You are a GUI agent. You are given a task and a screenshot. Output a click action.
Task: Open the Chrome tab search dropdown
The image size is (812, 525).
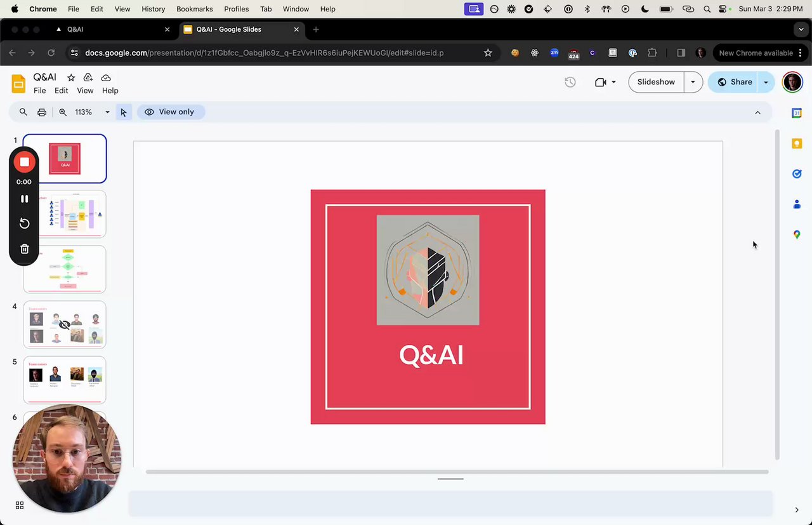point(801,29)
